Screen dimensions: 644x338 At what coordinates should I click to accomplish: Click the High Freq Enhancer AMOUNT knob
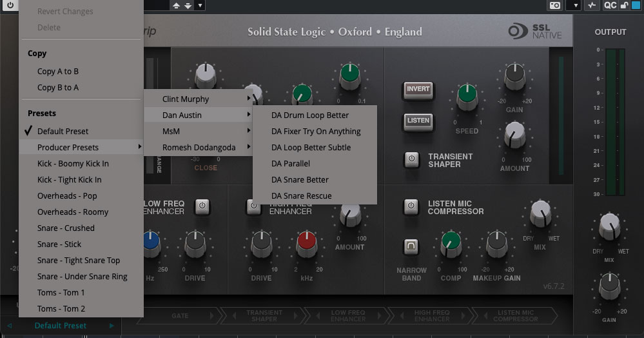point(350,215)
